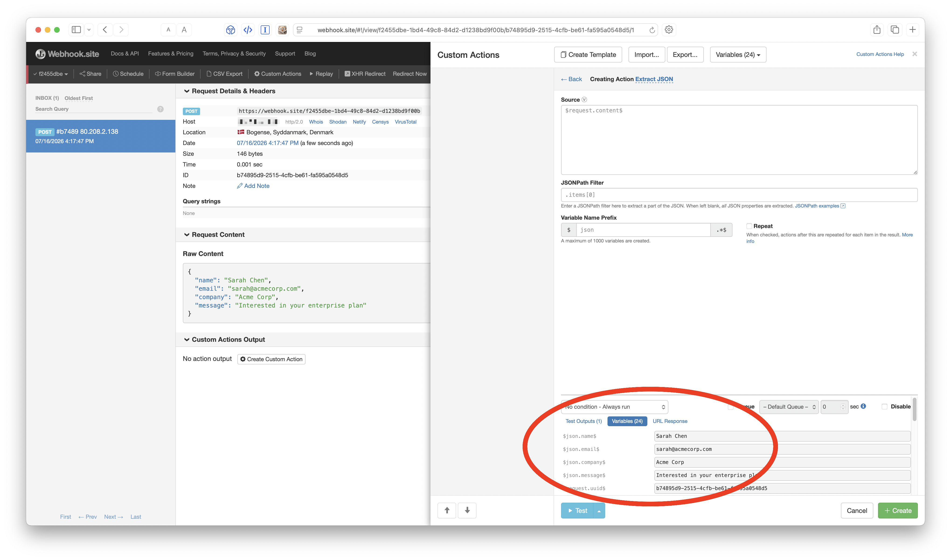Change the sort order via Oldest First
Image resolution: width=951 pixels, height=560 pixels.
pos(79,98)
